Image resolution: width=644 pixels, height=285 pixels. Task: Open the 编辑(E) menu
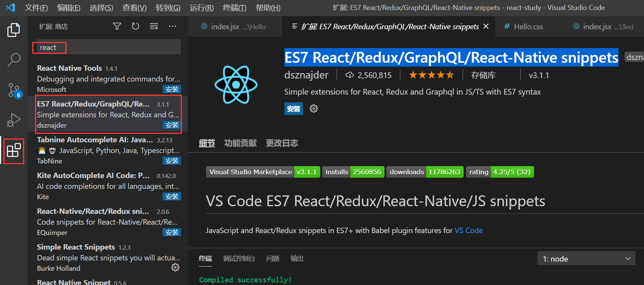point(69,8)
